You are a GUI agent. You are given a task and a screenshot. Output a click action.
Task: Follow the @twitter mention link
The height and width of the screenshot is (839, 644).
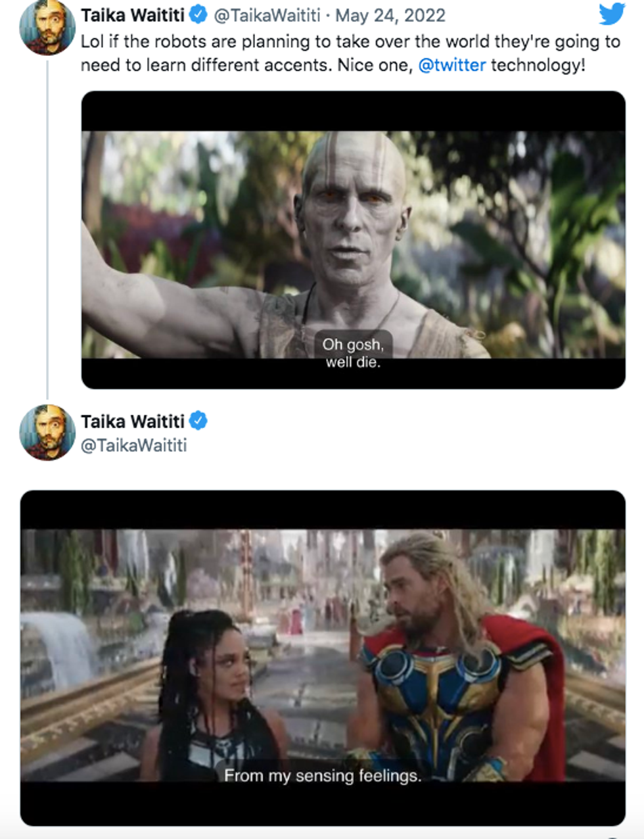click(452, 65)
